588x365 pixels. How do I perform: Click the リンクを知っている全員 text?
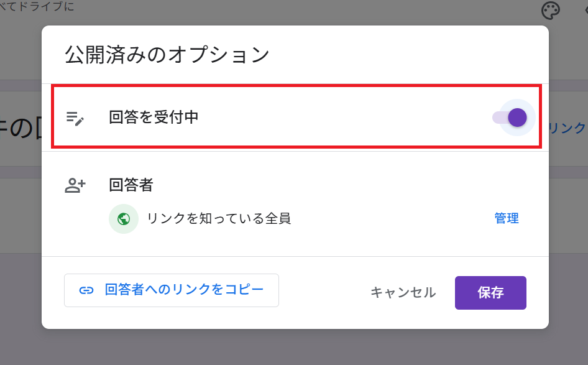[x=219, y=218]
